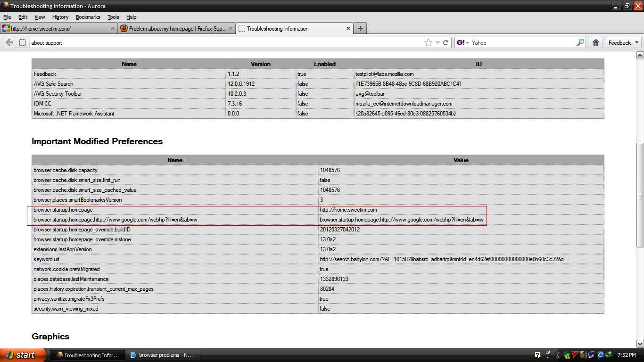
Task: Select the Troubleshooting Information tab
Action: coord(294,28)
